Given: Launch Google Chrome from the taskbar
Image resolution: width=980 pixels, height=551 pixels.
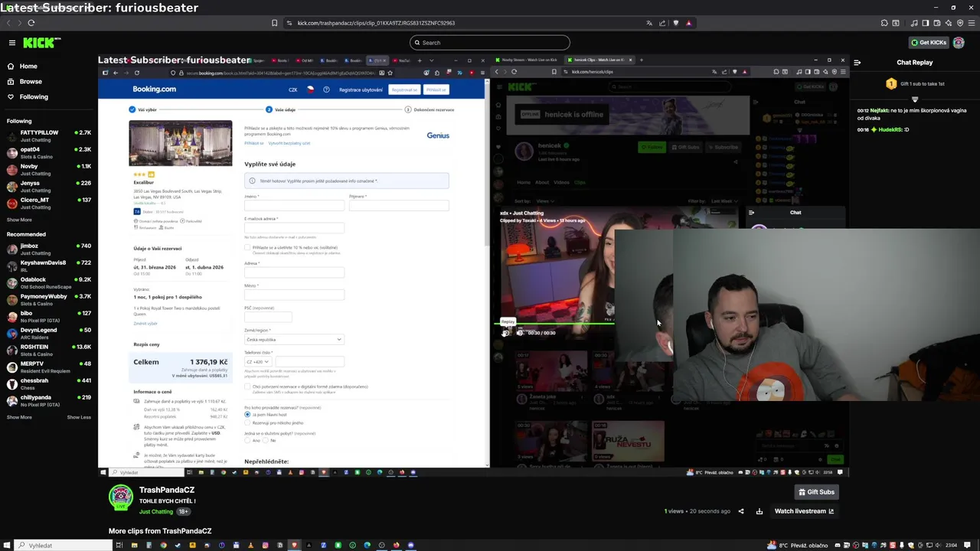Looking at the screenshot, I should 163,545.
